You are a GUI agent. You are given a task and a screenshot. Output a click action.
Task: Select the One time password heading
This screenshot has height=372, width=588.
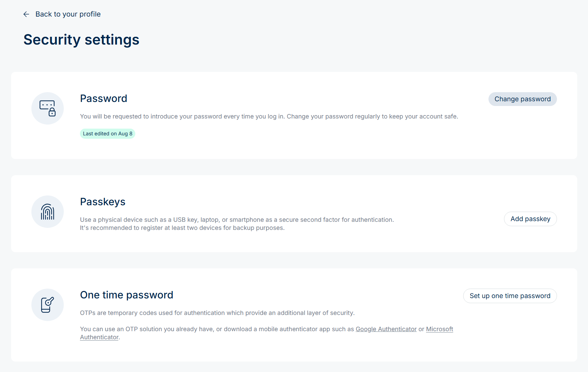(x=127, y=295)
